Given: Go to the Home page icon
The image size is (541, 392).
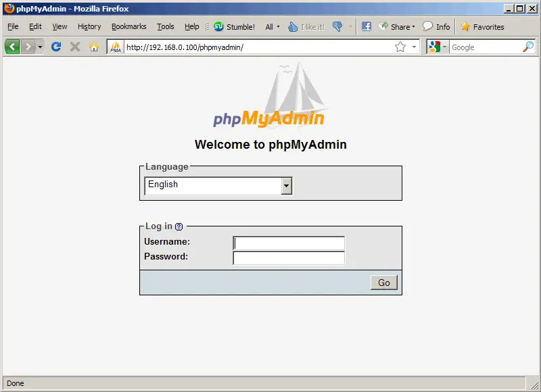Looking at the screenshot, I should pyautogui.click(x=94, y=47).
